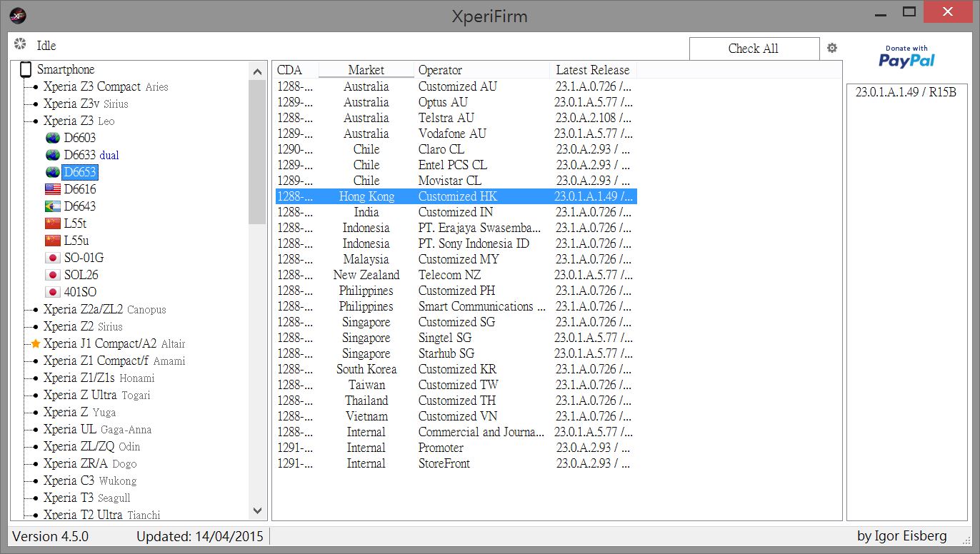Click the China flag beside L55t
Image resolution: width=980 pixels, height=554 pixels.
click(x=53, y=223)
